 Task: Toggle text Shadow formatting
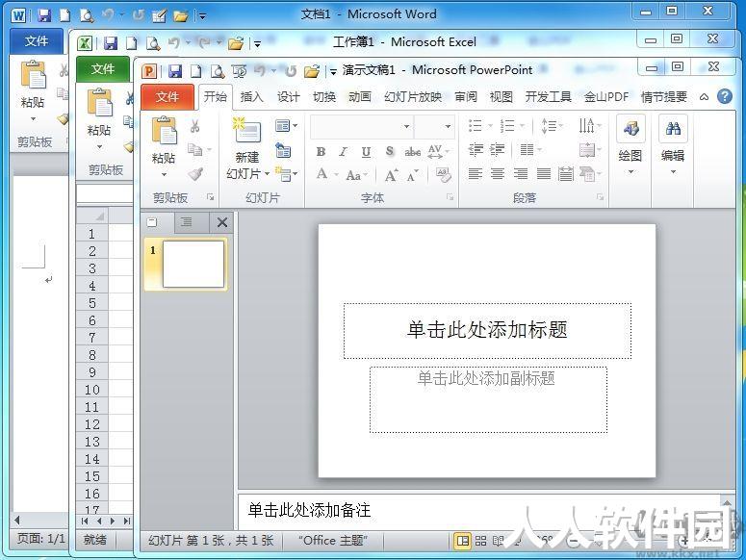[390, 151]
